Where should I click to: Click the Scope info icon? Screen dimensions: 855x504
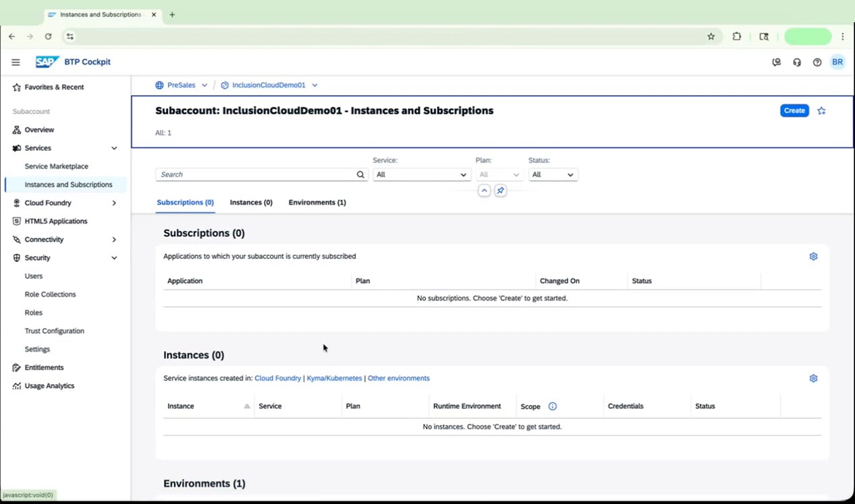(x=552, y=406)
